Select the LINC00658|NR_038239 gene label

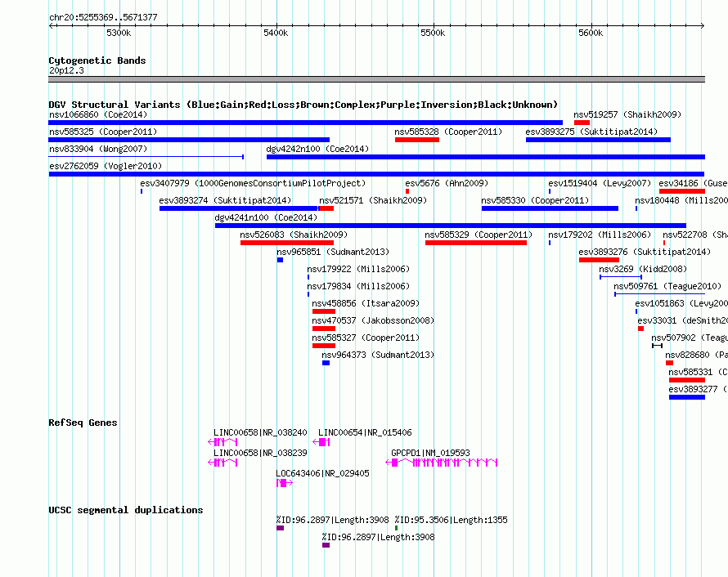point(260,453)
